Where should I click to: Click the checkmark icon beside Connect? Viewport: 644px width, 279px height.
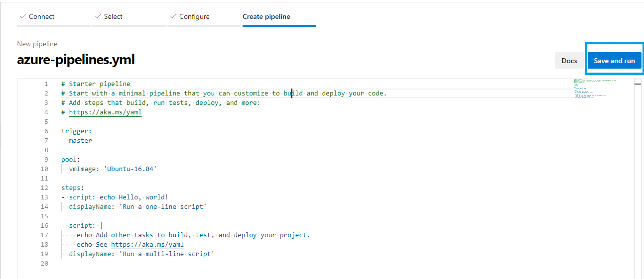pos(22,16)
